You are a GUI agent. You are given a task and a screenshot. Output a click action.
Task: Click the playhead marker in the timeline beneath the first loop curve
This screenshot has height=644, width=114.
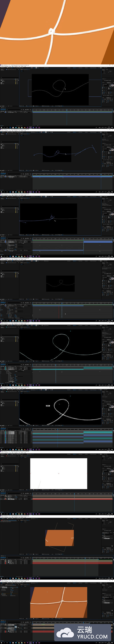(x=67, y=110)
